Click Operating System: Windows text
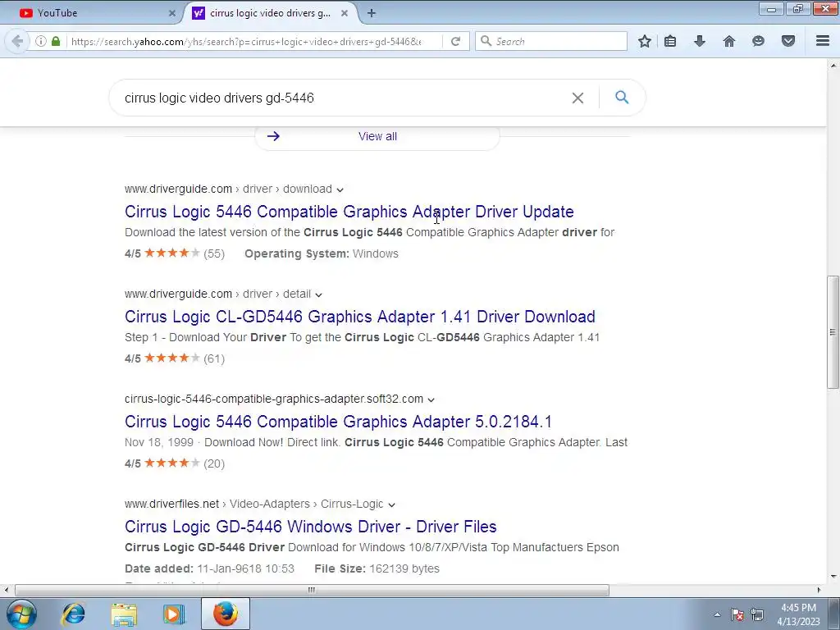 point(322,254)
